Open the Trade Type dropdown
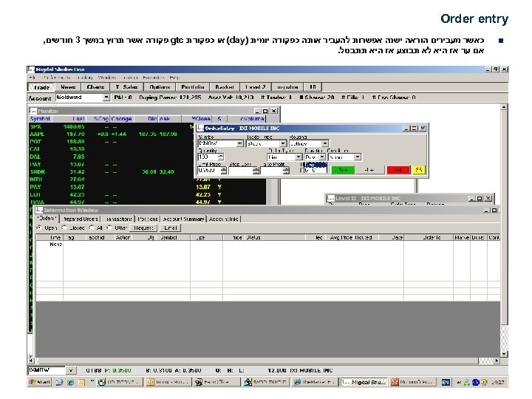This screenshot has width=532, height=399. click(x=283, y=144)
